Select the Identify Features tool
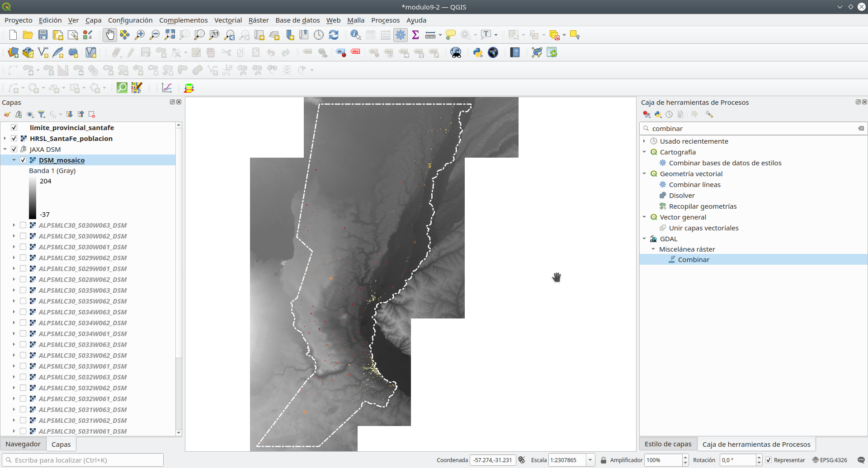 [x=356, y=35]
